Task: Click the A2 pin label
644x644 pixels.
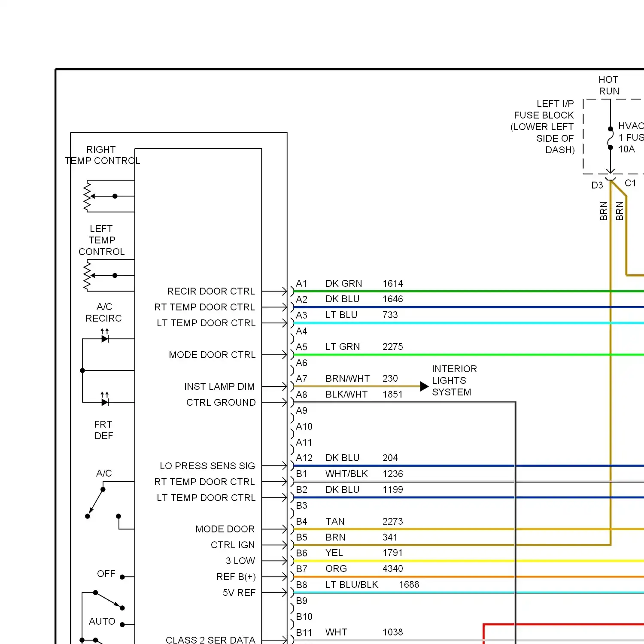Action: click(x=301, y=299)
